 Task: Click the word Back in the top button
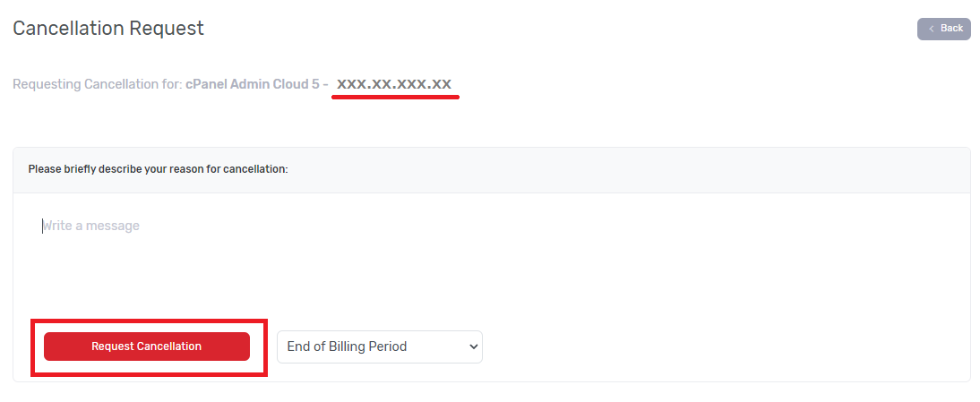tap(951, 29)
